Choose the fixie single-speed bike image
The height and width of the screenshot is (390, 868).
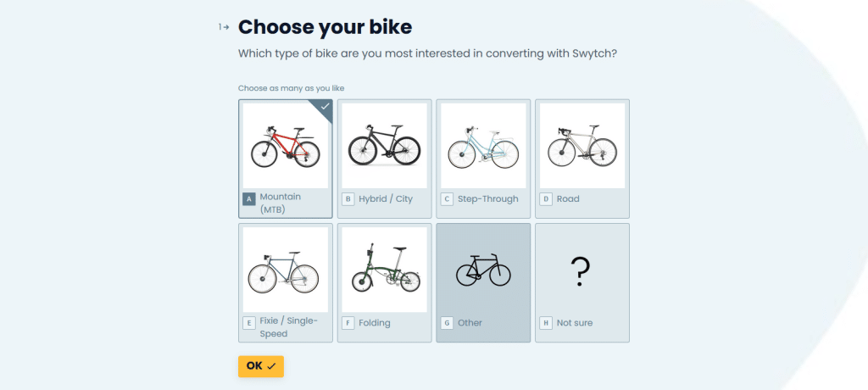click(286, 269)
